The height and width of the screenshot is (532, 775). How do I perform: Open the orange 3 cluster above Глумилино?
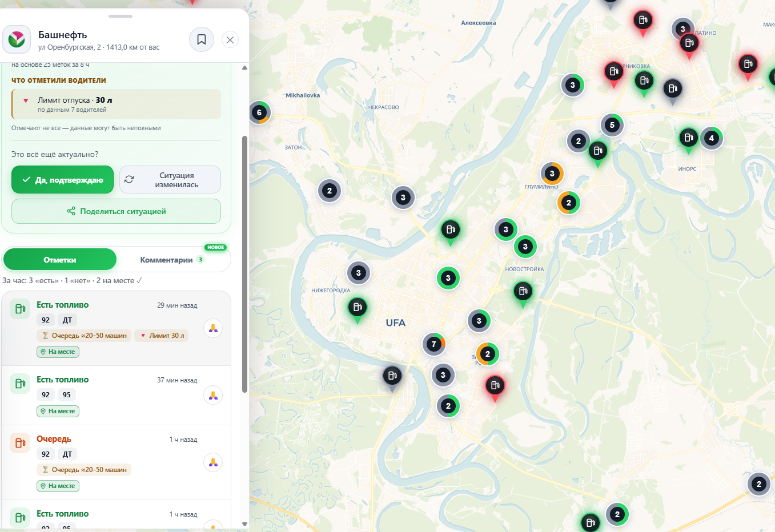pos(552,174)
